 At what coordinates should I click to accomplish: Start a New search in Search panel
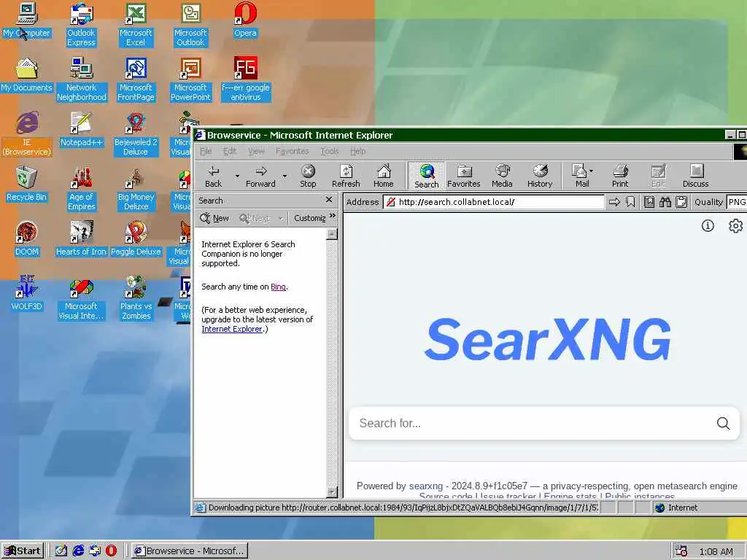click(x=214, y=218)
